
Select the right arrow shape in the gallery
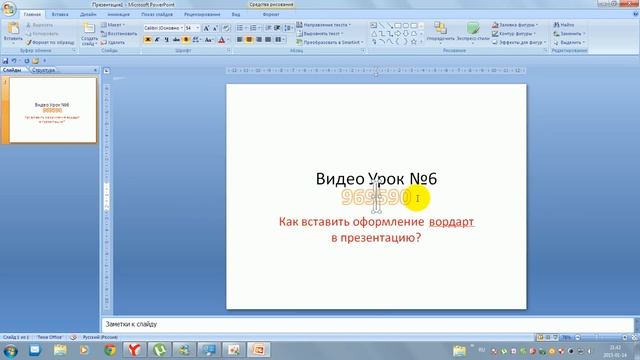(398, 33)
